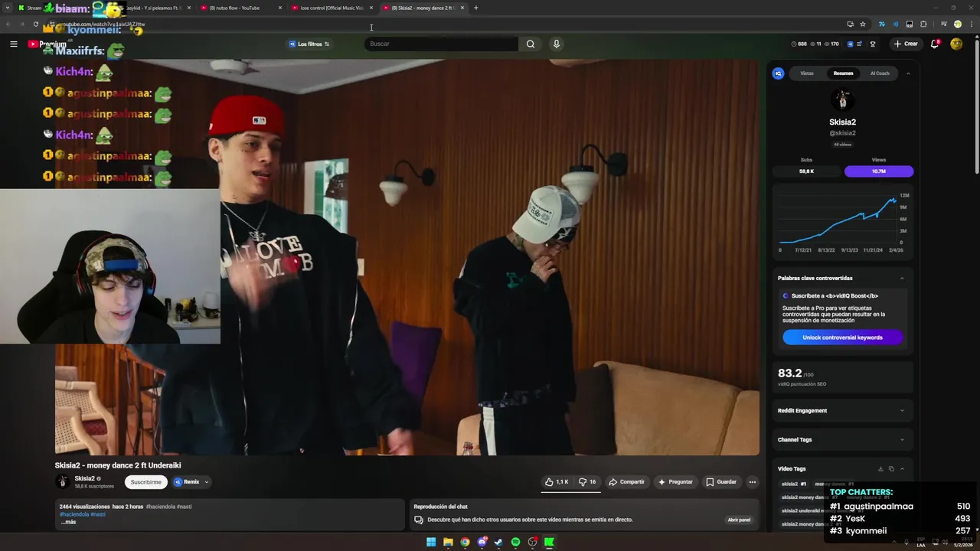Open a new browser tab
This screenshot has width=980, height=551.
475,8
